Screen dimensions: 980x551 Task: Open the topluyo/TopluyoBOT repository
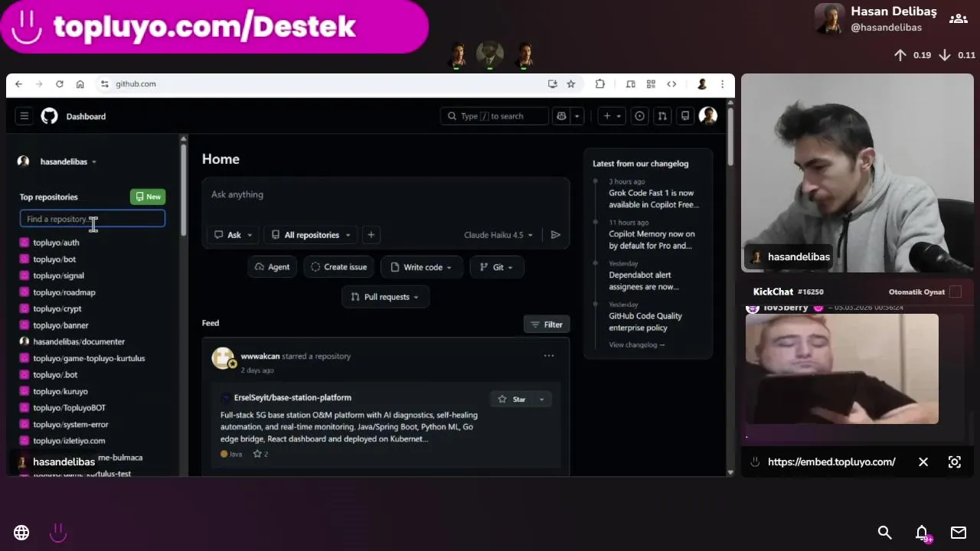[70, 408]
